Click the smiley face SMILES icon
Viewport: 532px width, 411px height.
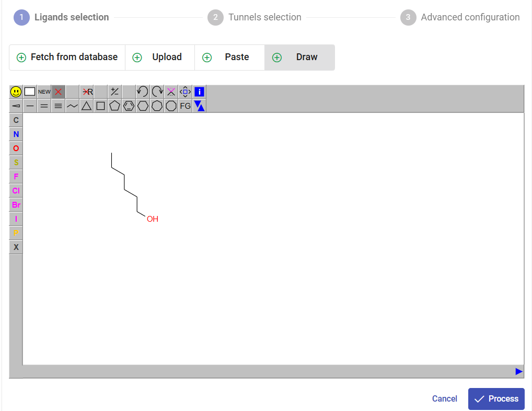[x=16, y=92]
